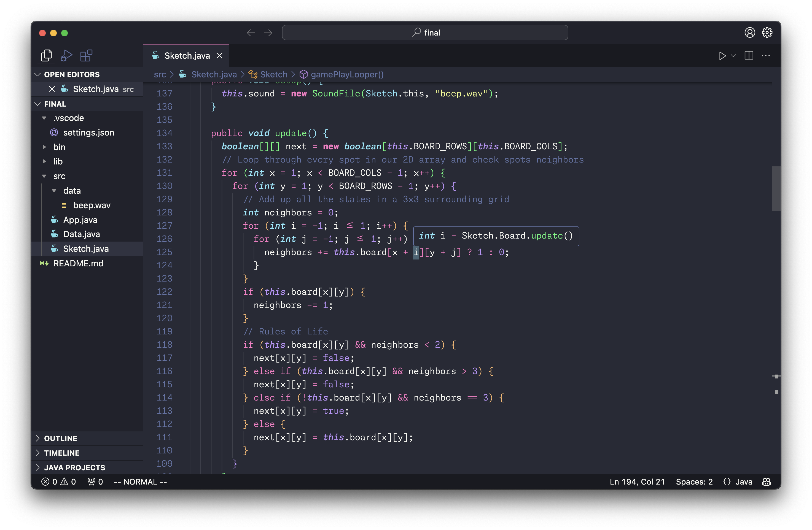Image resolution: width=812 pixels, height=530 pixels.
Task: Click the Sketch class breadcrumb
Action: [274, 74]
